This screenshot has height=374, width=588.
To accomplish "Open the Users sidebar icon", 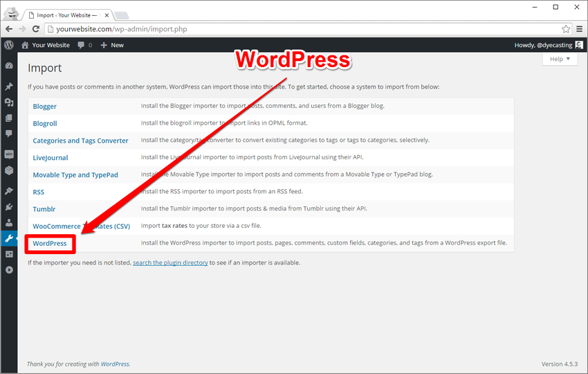I will pos(9,223).
